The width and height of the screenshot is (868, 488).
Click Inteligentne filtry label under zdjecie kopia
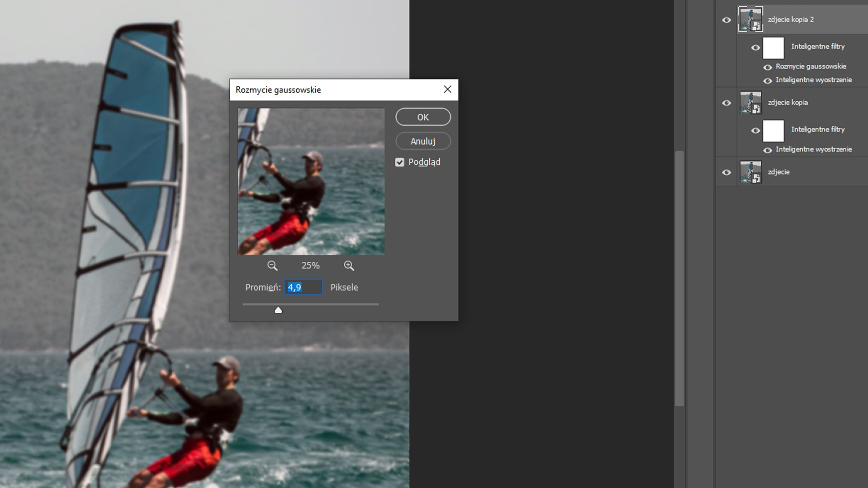(x=818, y=129)
